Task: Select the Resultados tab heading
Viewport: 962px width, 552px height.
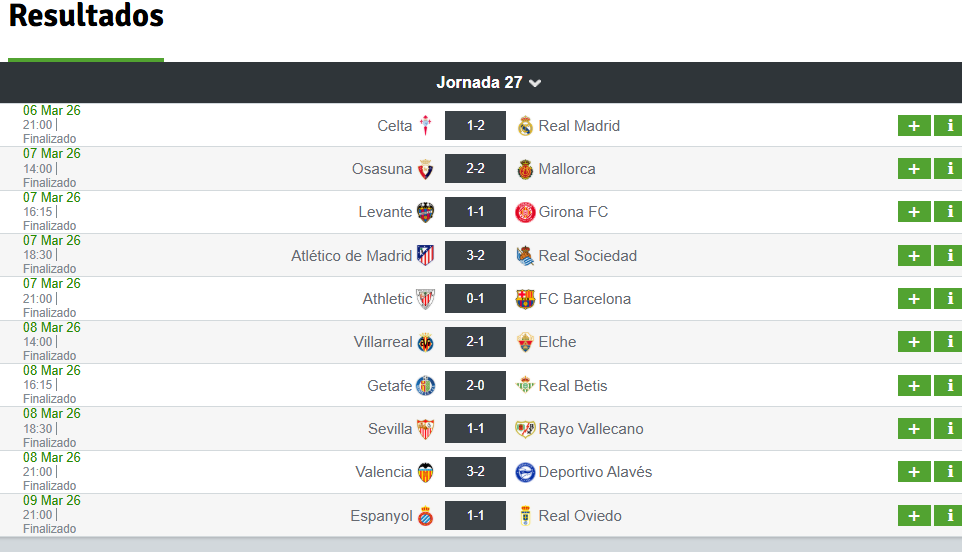Action: coord(86,16)
